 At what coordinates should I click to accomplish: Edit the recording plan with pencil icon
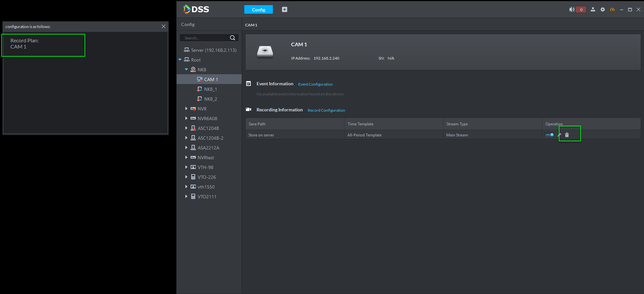(559, 135)
